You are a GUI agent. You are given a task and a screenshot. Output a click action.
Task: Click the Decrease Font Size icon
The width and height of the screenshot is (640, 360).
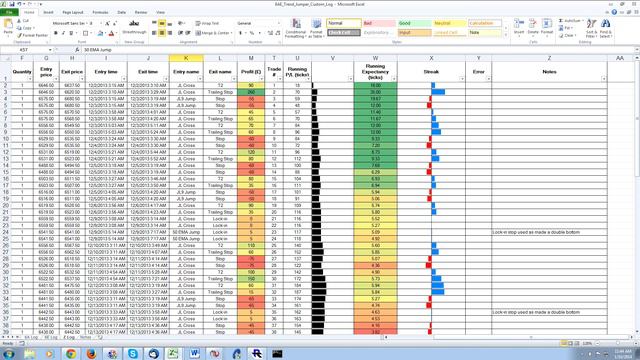pyautogui.click(x=115, y=23)
